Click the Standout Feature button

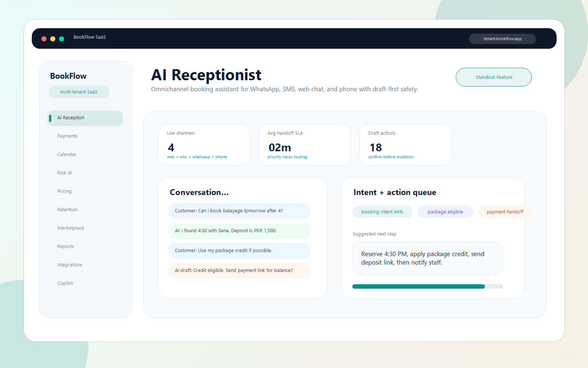(x=494, y=77)
